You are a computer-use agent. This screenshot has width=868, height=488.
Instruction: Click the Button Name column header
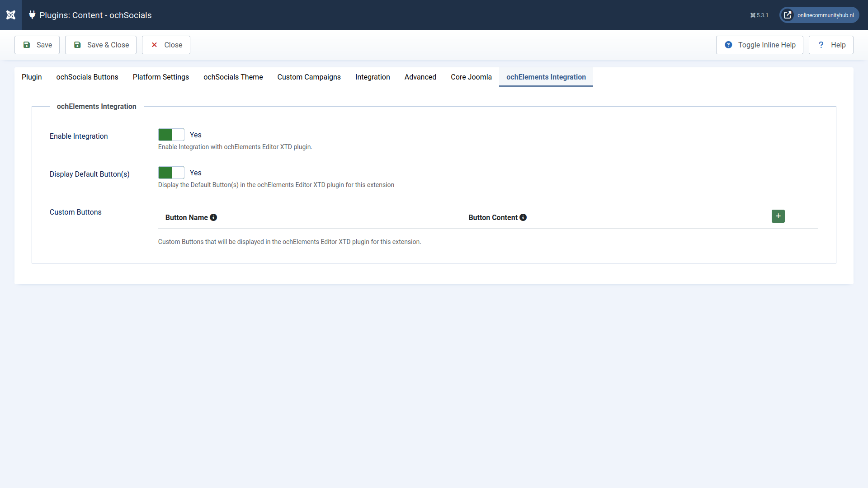pos(186,217)
